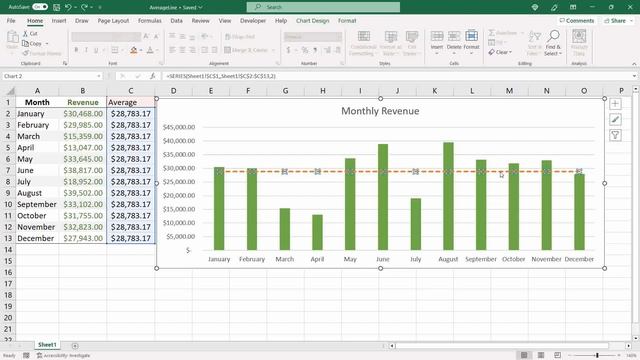The image size is (640, 360).
Task: Switch to the Insert ribbon tab
Action: [59, 20]
